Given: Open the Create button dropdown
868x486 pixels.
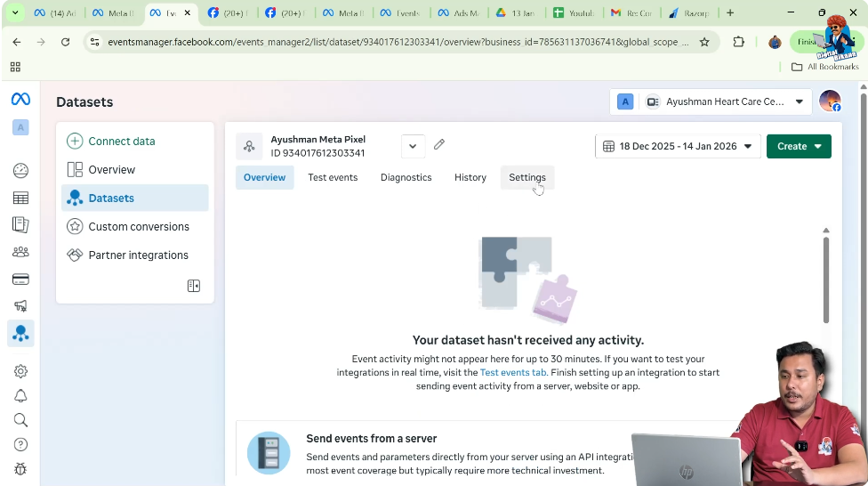Looking at the screenshot, I should (799, 146).
